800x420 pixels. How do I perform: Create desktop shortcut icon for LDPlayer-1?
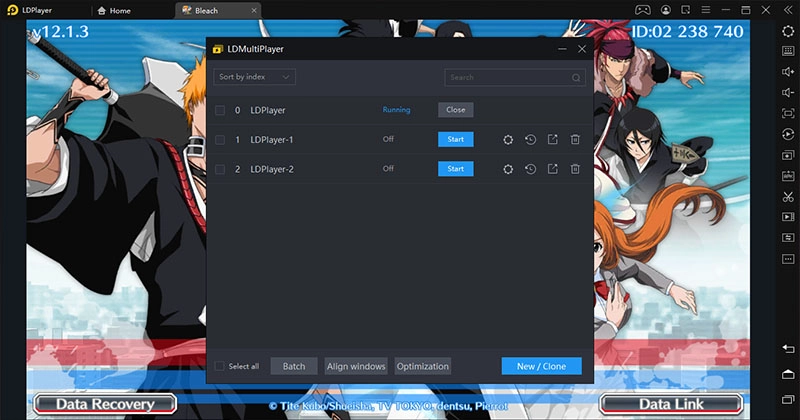(553, 139)
